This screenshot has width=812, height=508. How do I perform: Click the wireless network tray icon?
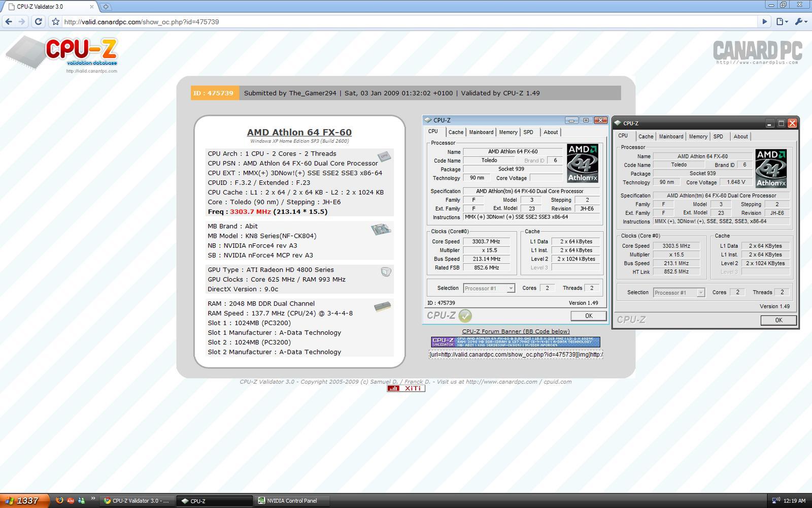tap(776, 501)
